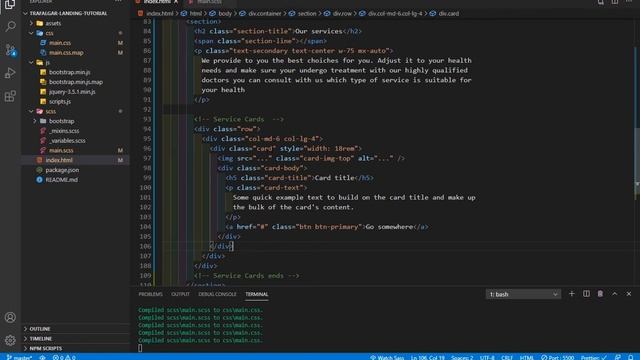Screen dimensions: 640x360
Task: Switch to the DEBUG CONSOLE tab
Action: tap(217, 294)
